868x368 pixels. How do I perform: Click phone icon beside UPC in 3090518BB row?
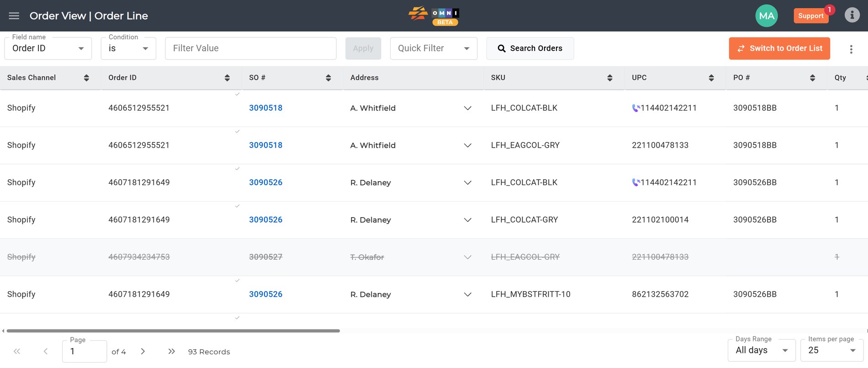coord(636,108)
